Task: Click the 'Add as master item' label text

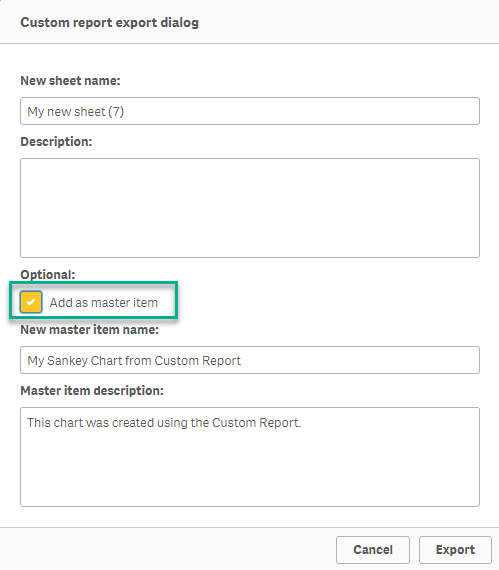Action: (x=104, y=302)
